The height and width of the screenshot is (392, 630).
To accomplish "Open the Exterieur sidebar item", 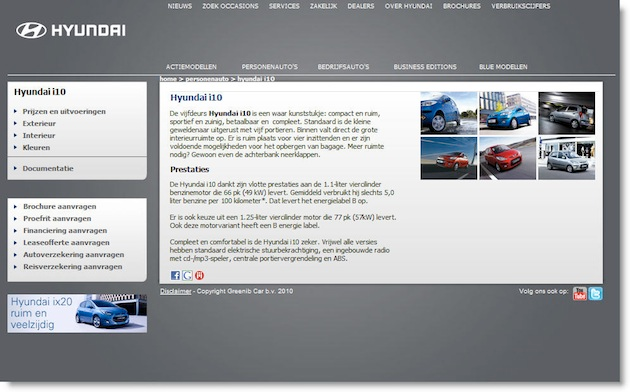I will pyautogui.click(x=39, y=123).
